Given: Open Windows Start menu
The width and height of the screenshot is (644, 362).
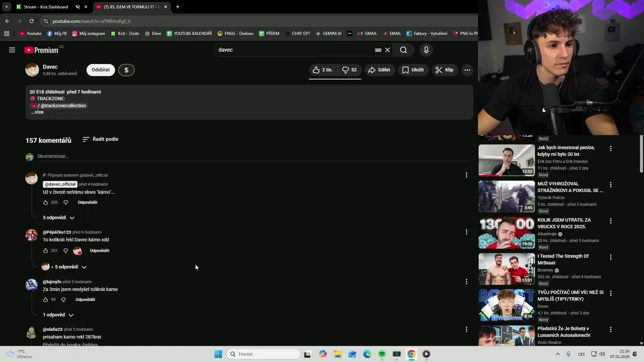Looking at the screenshot, I should click(218, 354).
